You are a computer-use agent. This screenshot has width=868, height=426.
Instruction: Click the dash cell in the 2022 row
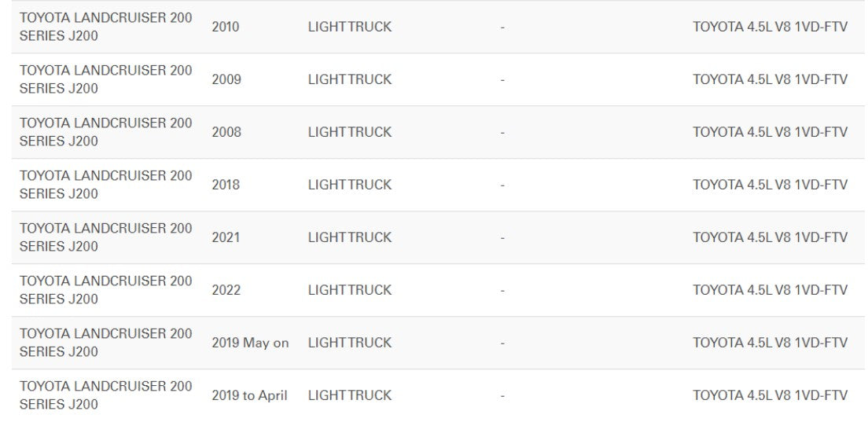pyautogui.click(x=502, y=290)
